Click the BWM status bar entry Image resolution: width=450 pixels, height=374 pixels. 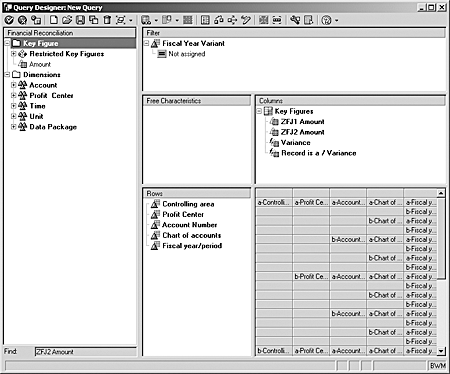(x=437, y=366)
